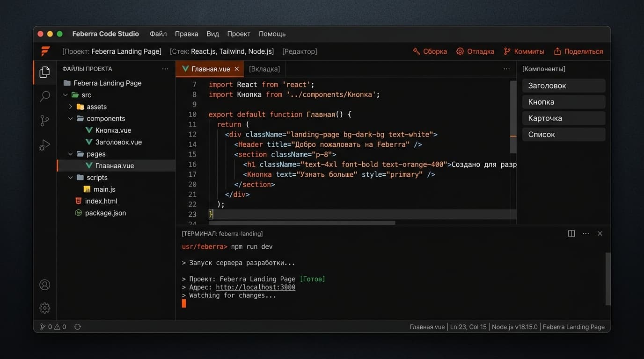Viewport: 644px width, 359px height.
Task: Click the sync icon in the status bar
Action: (x=78, y=327)
